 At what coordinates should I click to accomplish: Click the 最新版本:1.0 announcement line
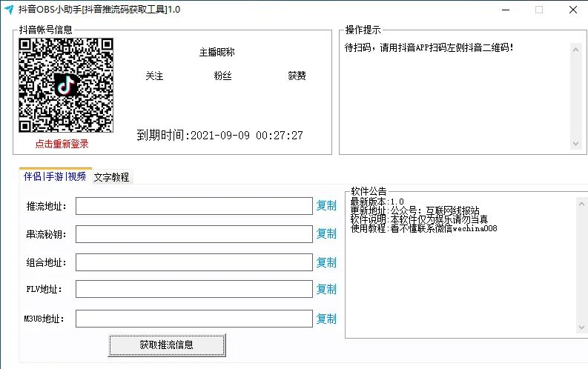click(377, 202)
